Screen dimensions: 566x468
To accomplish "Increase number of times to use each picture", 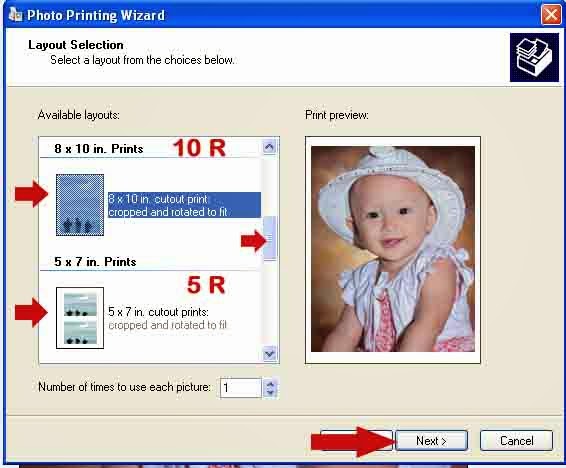I will click(x=270, y=383).
